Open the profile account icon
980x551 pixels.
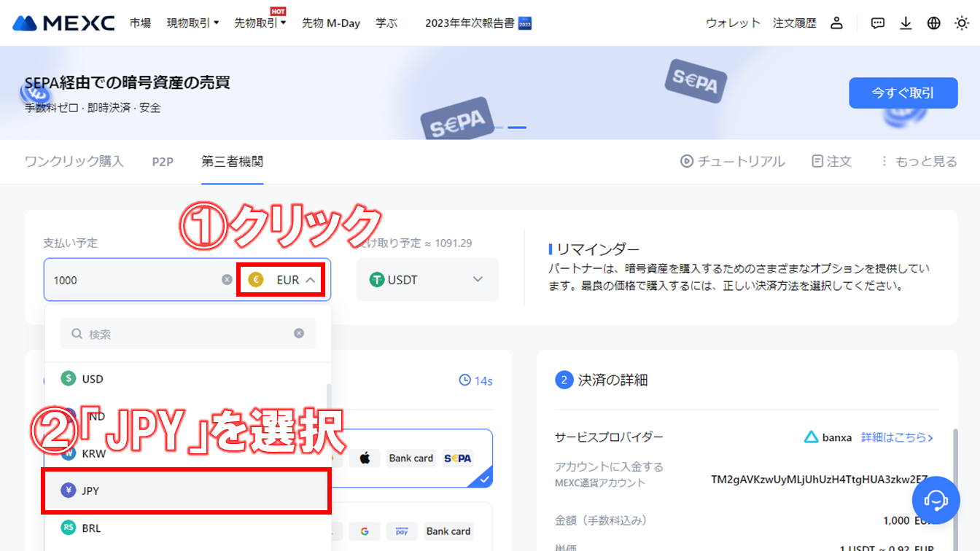click(x=836, y=23)
